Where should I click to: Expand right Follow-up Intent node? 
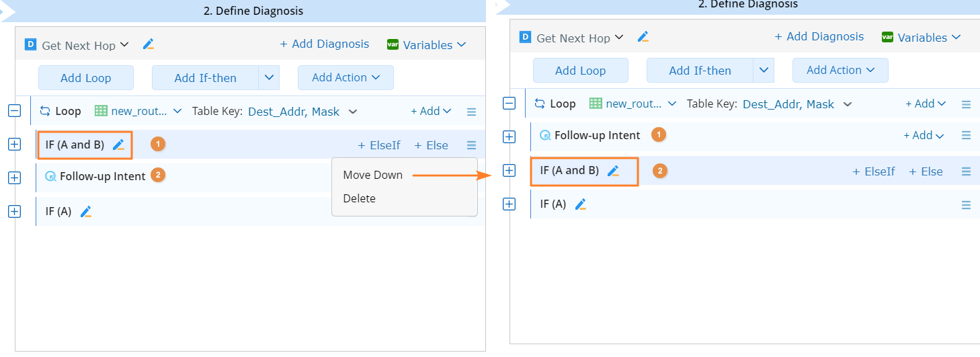(509, 136)
